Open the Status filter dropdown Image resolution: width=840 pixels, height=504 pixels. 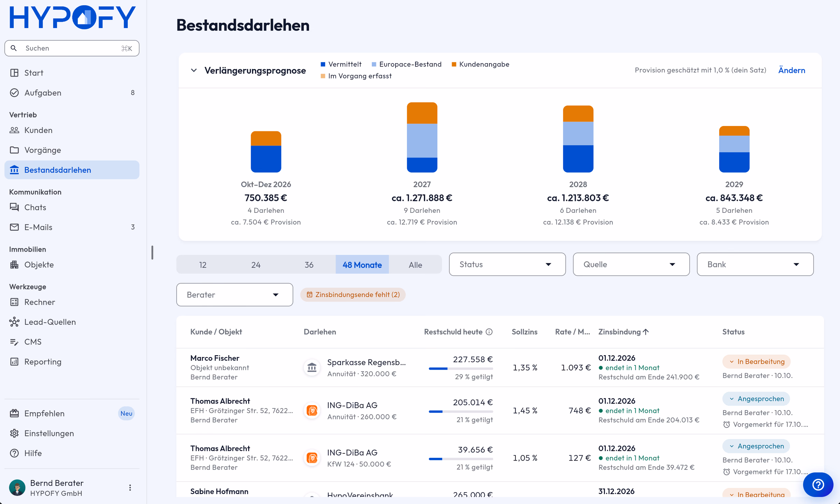507,264
